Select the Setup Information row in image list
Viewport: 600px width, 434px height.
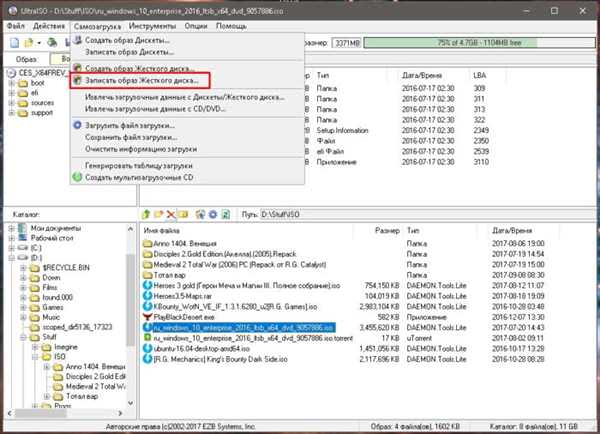pyautogui.click(x=342, y=131)
